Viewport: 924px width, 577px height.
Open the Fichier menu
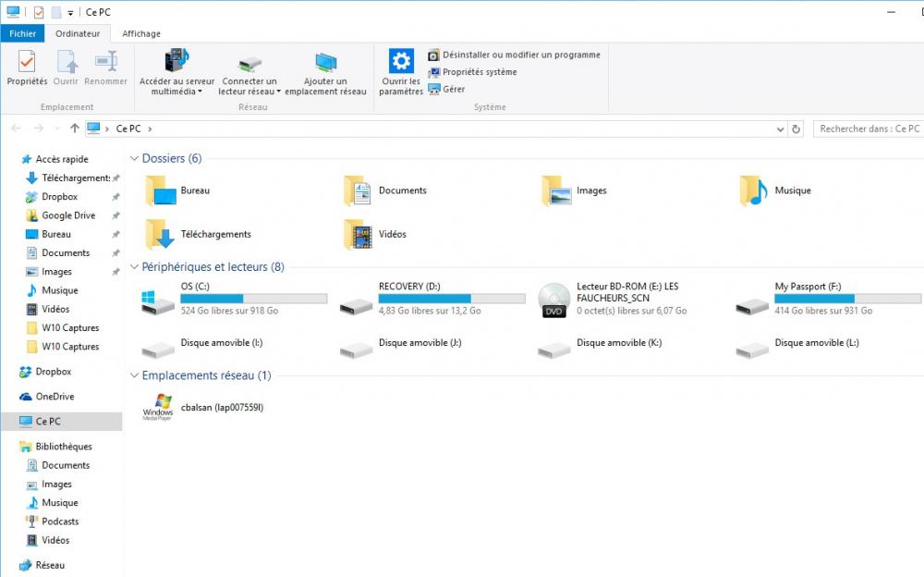tap(22, 33)
